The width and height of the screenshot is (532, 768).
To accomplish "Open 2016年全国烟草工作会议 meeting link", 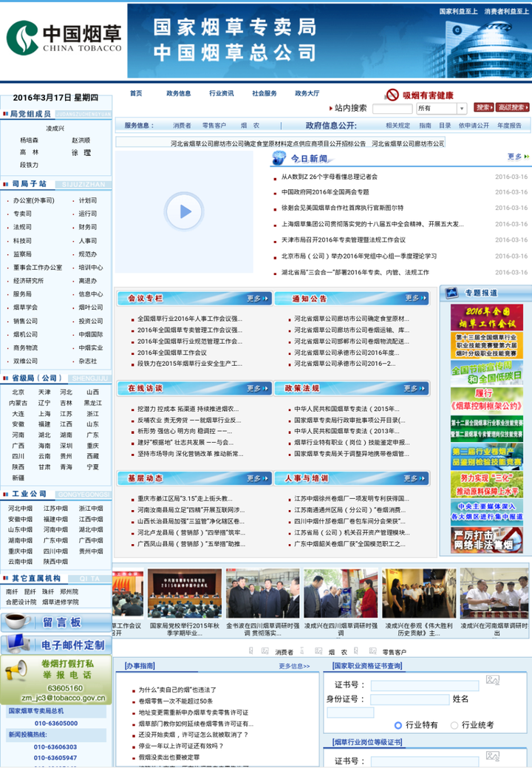I will coord(171,353).
